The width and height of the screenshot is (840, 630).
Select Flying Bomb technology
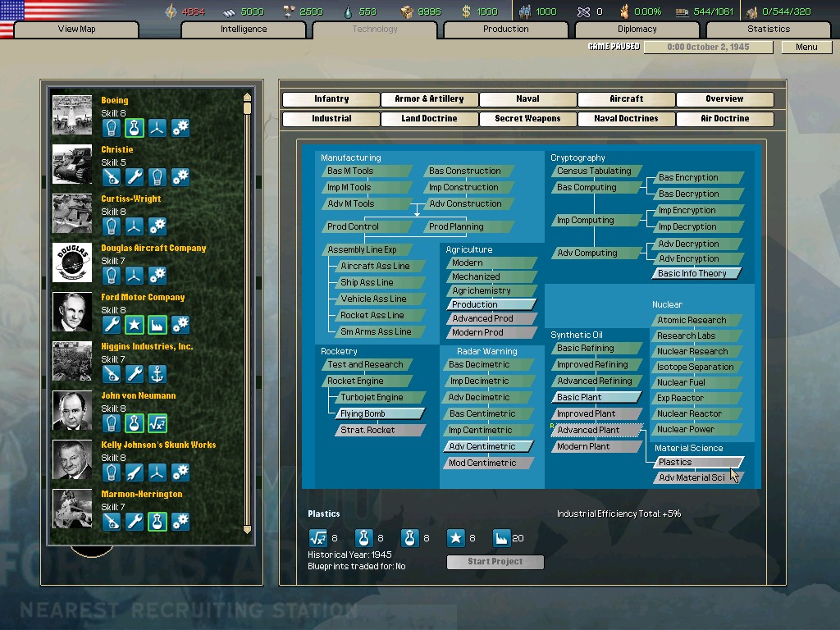(380, 413)
